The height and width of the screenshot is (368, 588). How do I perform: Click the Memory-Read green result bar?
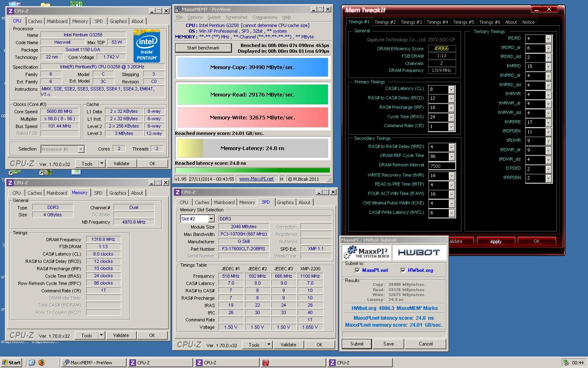click(x=252, y=94)
